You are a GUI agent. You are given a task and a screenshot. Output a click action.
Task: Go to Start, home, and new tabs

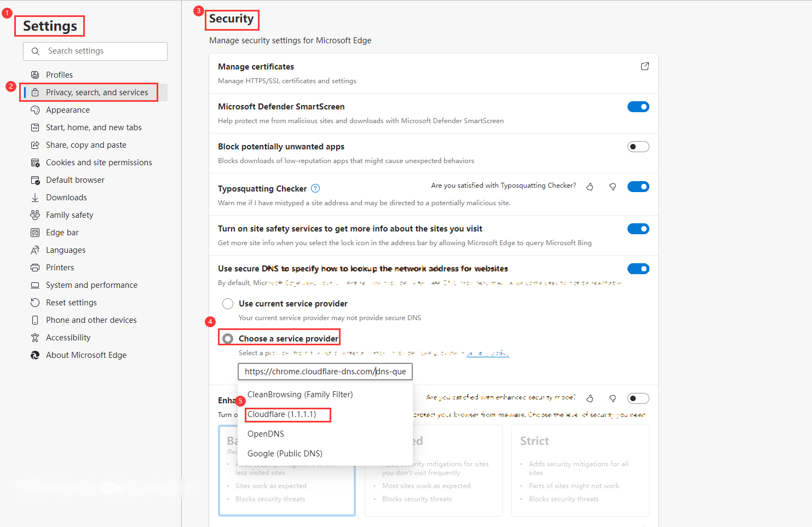94,128
